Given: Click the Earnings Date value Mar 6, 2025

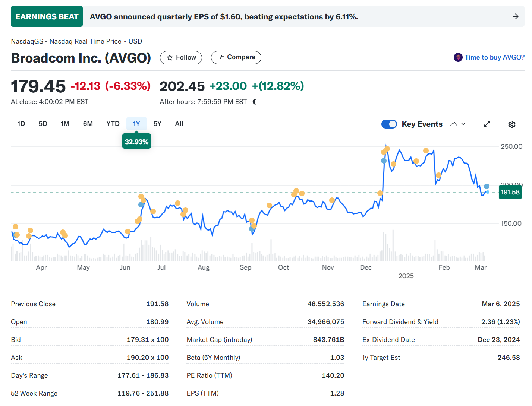Looking at the screenshot, I should 501,304.
